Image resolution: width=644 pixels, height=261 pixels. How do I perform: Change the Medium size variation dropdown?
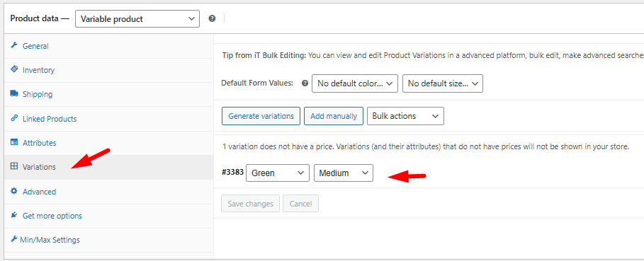[x=344, y=173]
